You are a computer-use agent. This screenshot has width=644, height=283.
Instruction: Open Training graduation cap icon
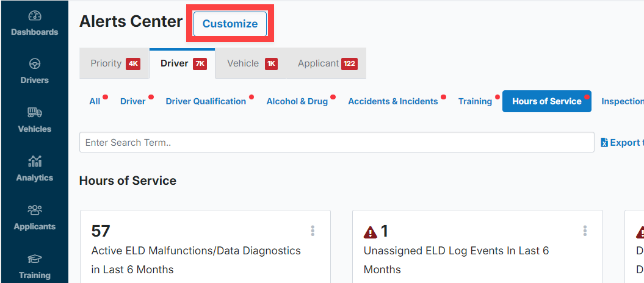(x=35, y=259)
